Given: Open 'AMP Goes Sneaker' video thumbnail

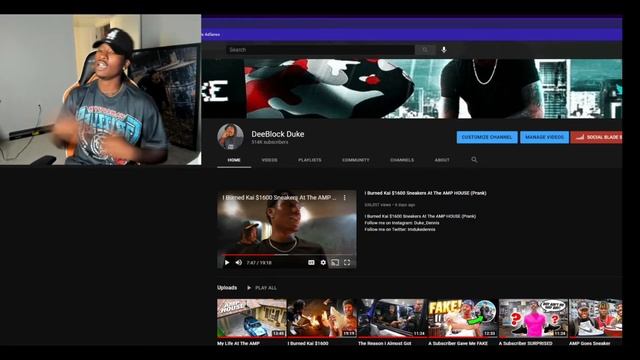Looking at the screenshot, I should 596,318.
